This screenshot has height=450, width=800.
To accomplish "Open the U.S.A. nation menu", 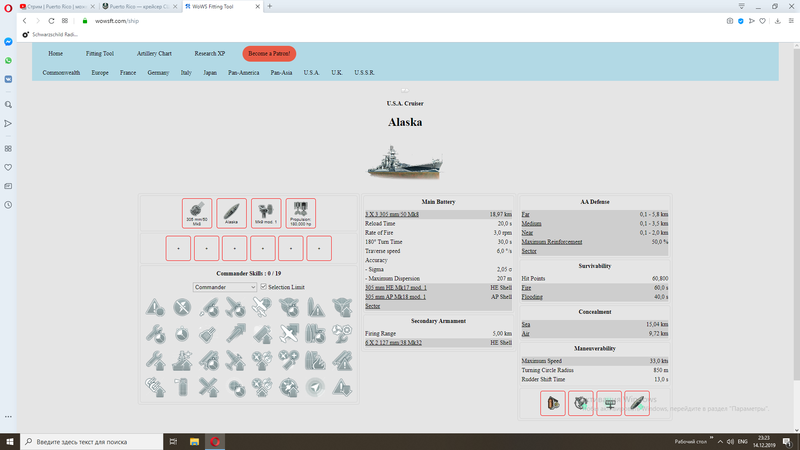I will [x=311, y=73].
